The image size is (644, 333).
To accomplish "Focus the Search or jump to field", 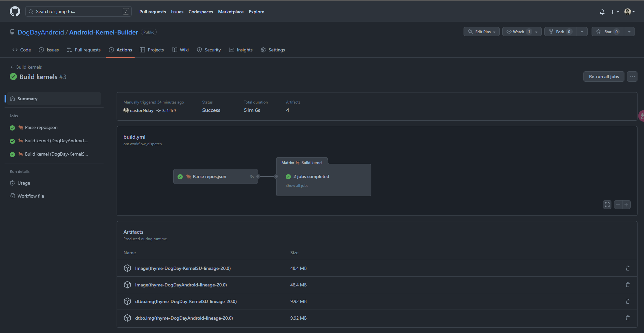I will click(79, 11).
